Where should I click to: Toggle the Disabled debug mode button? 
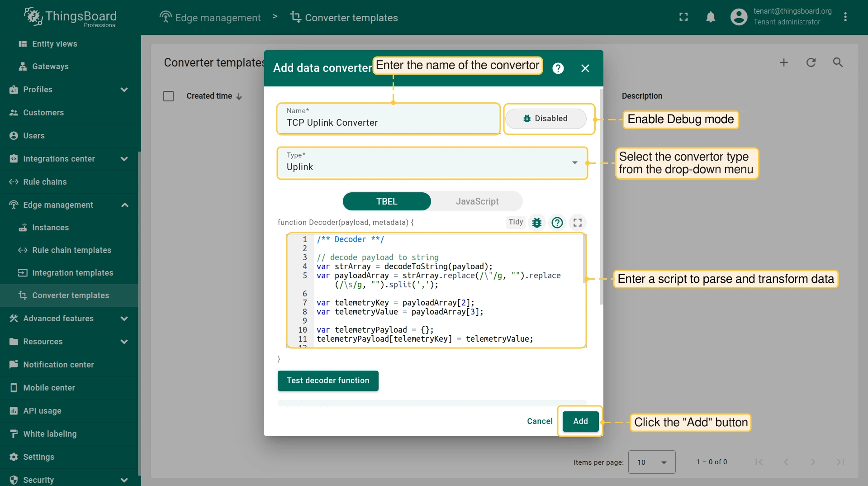click(545, 119)
